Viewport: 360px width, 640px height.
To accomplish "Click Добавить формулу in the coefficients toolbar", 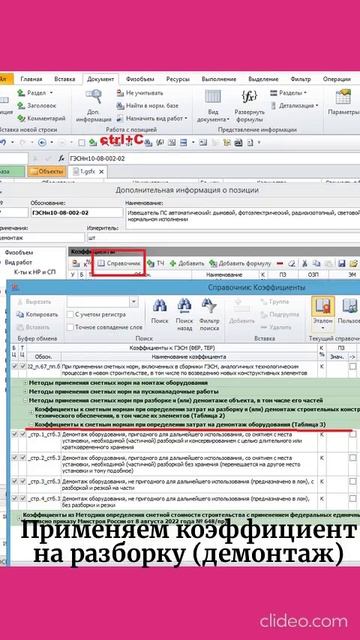I will pyautogui.click(x=240, y=263).
